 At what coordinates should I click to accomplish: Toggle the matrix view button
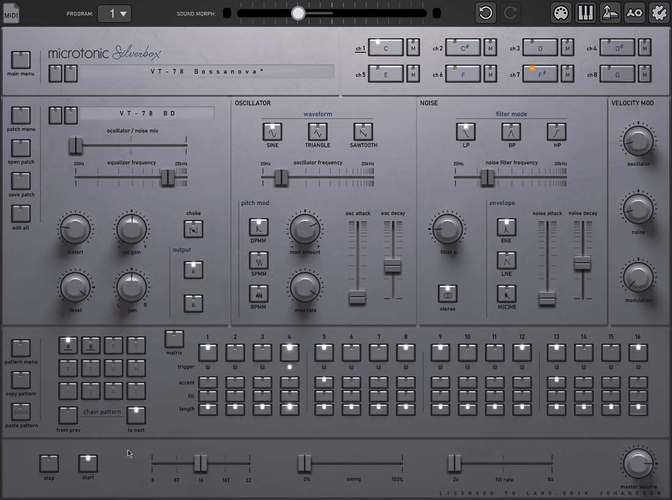point(174,339)
